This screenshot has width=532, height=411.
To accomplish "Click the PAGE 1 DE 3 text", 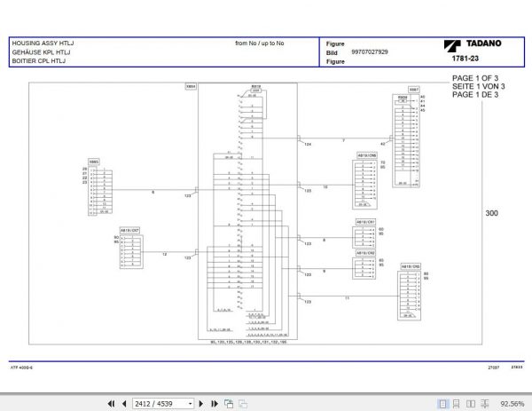I will pos(475,94).
